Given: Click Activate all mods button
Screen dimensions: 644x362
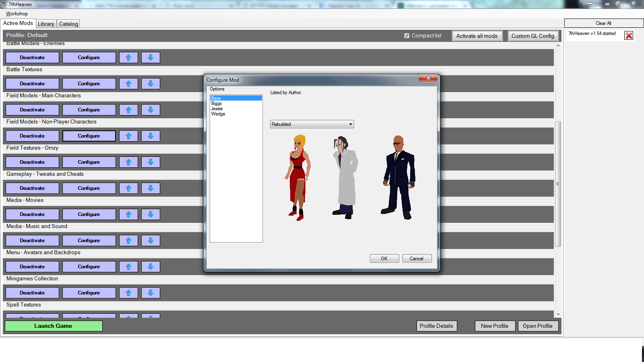Looking at the screenshot, I should (x=477, y=36).
